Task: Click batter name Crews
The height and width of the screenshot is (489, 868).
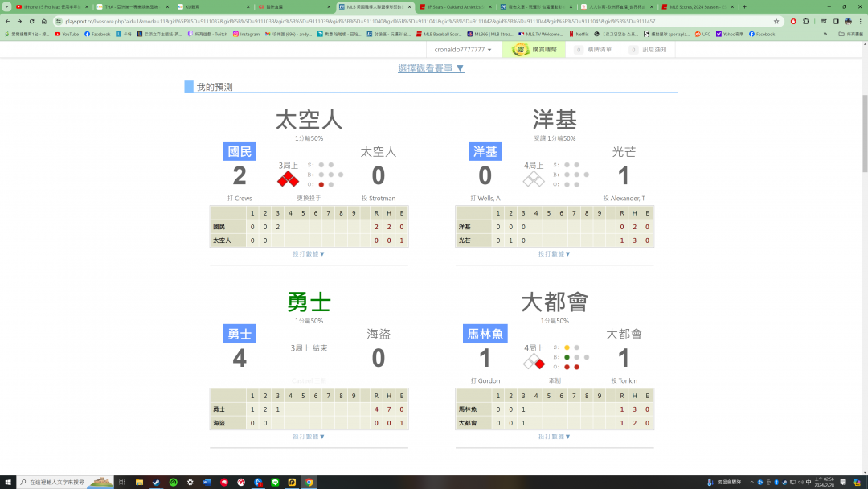Action: tap(243, 199)
